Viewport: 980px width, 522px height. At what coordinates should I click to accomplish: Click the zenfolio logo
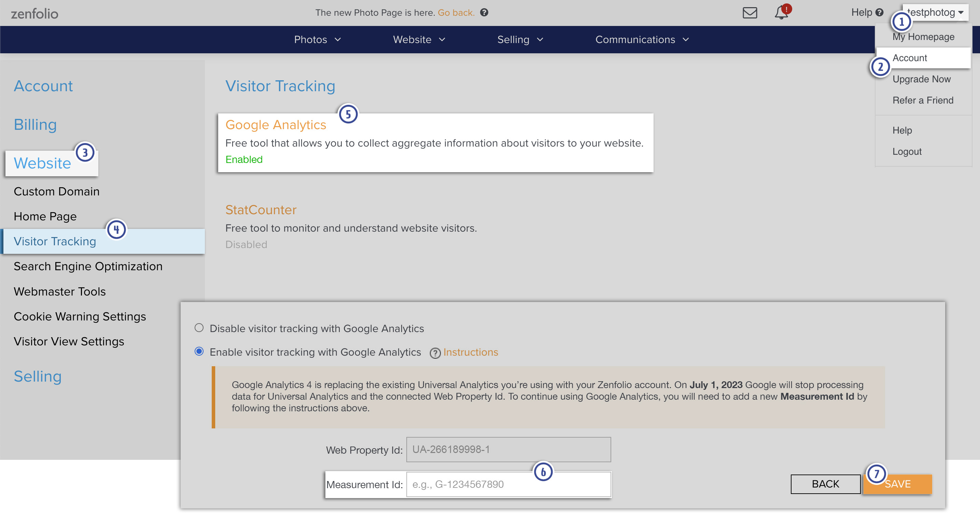(34, 14)
